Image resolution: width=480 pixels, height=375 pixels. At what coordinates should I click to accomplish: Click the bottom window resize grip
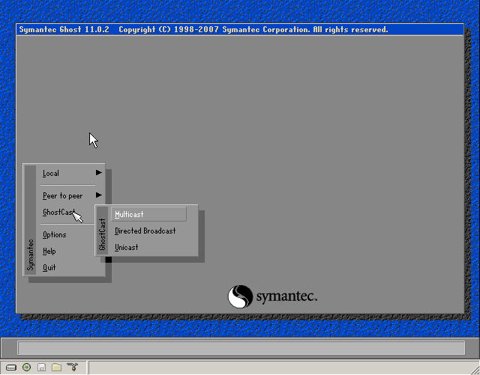[x=475, y=370]
